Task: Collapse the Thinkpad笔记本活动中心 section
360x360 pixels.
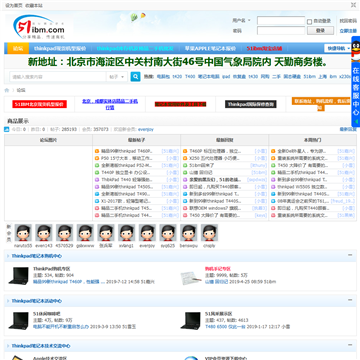Action: pyautogui.click(x=350, y=300)
